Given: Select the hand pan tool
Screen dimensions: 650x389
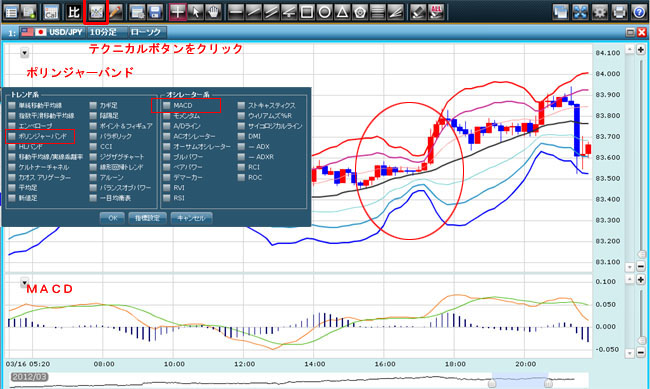Looking at the screenshot, I should coord(213,12).
